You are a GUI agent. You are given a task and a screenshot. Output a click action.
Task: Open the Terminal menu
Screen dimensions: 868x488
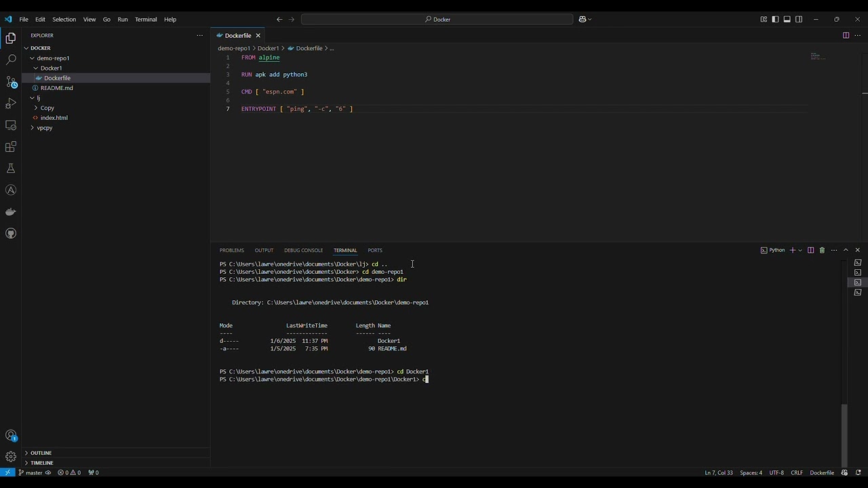point(146,20)
